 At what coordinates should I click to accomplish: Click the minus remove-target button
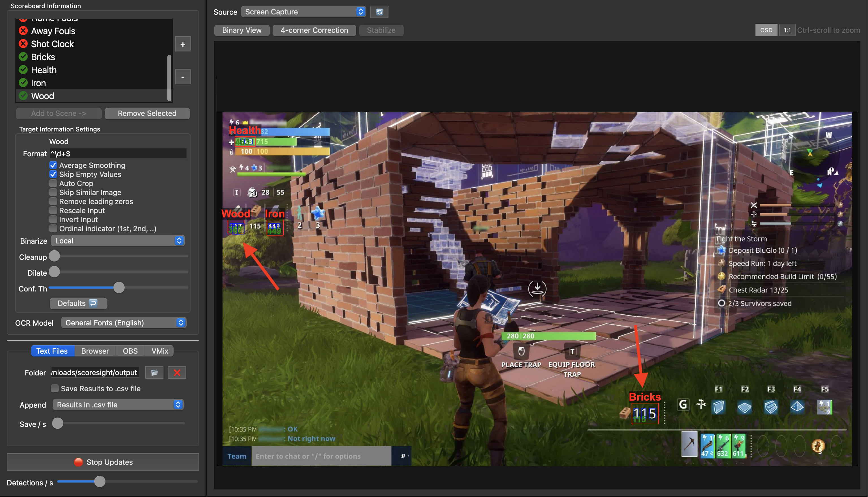pos(183,77)
